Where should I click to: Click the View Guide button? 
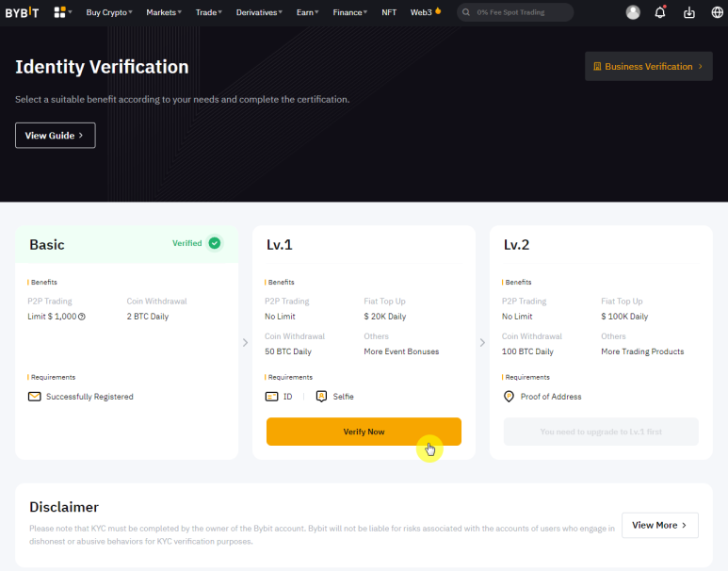(x=55, y=136)
